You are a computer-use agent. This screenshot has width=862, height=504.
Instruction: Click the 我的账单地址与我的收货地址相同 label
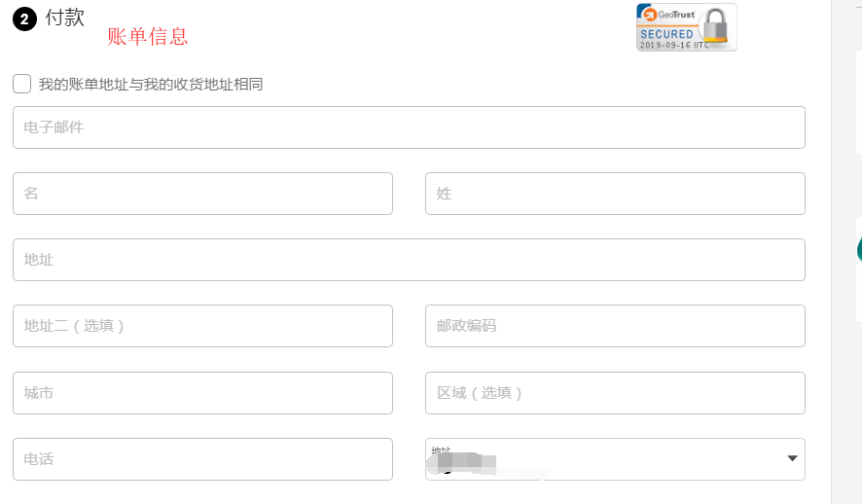pyautogui.click(x=151, y=85)
